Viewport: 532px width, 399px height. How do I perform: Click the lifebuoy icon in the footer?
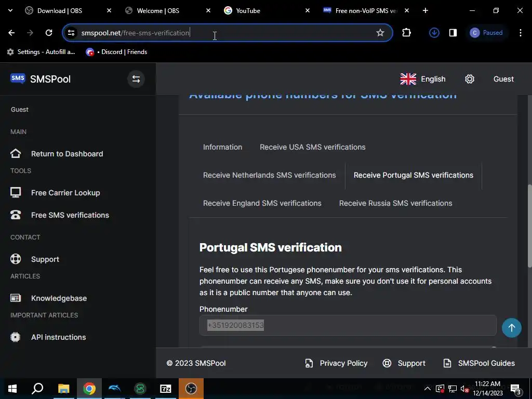click(x=387, y=363)
